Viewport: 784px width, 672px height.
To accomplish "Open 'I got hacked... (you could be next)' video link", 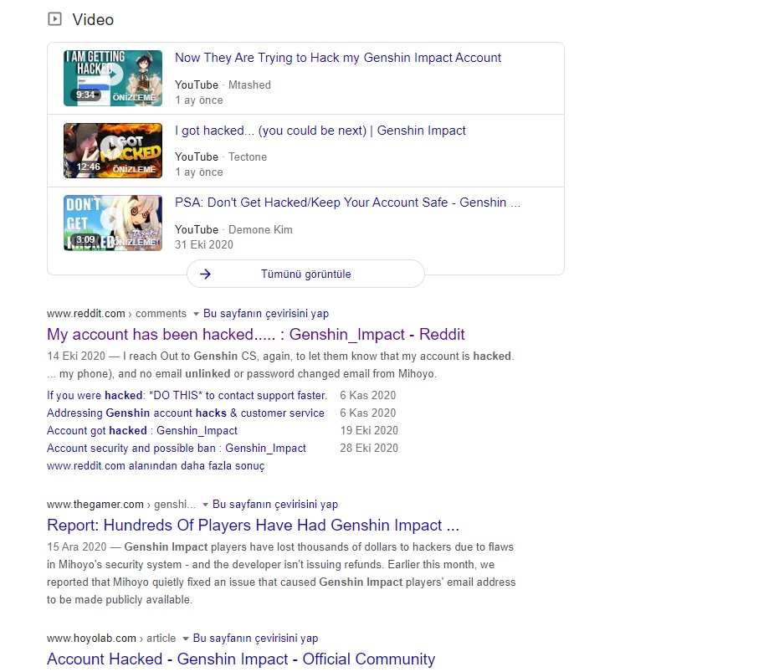I will 320,131.
